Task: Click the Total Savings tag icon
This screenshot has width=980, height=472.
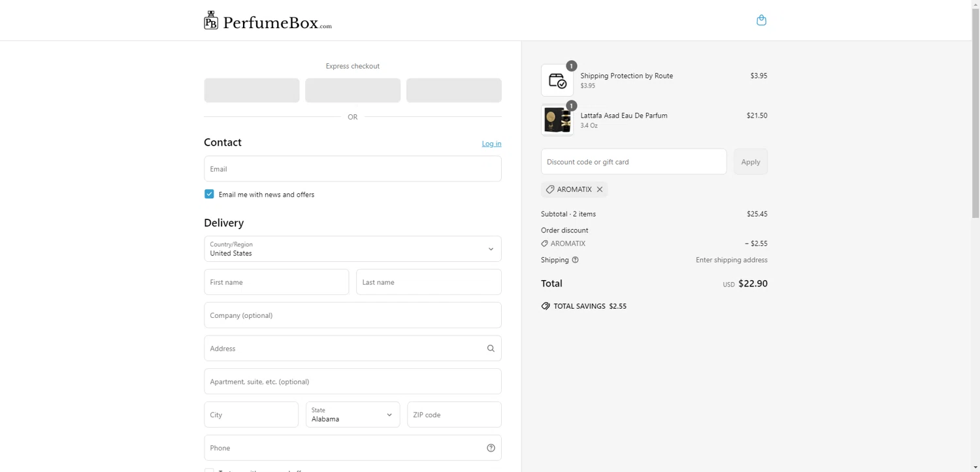Action: point(546,306)
